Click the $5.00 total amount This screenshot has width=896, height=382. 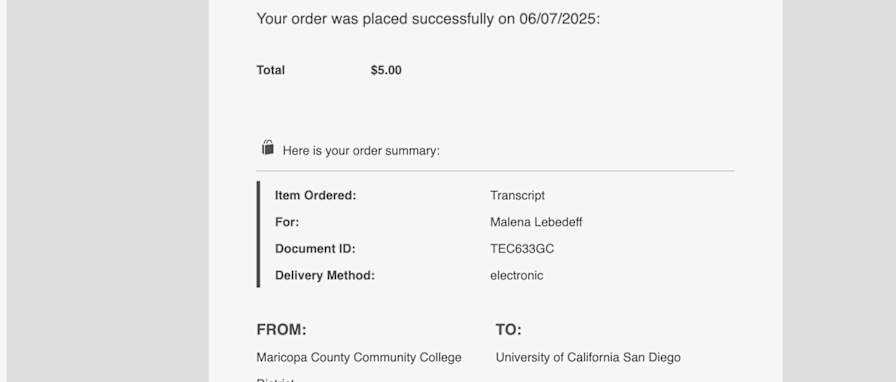coord(386,70)
